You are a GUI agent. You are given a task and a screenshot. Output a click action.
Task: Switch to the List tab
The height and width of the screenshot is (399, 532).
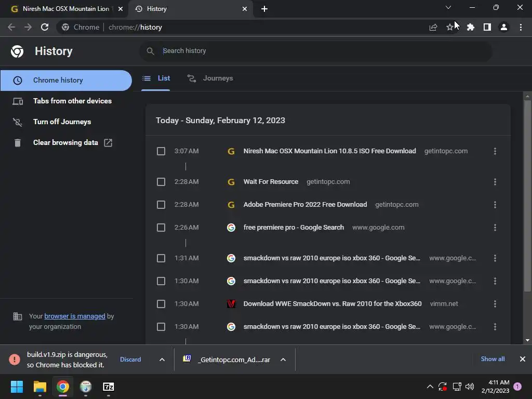tap(156, 78)
